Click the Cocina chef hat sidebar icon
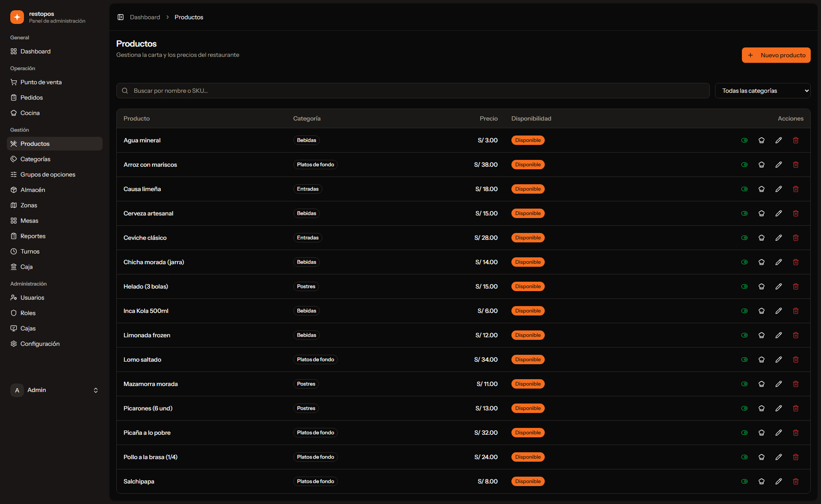 tap(14, 113)
